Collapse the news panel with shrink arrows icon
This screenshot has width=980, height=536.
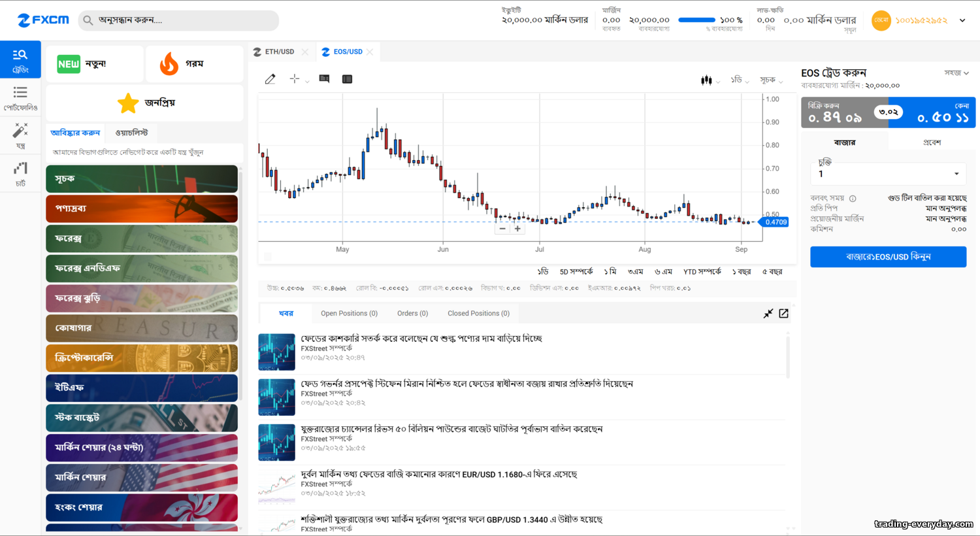[x=768, y=314]
